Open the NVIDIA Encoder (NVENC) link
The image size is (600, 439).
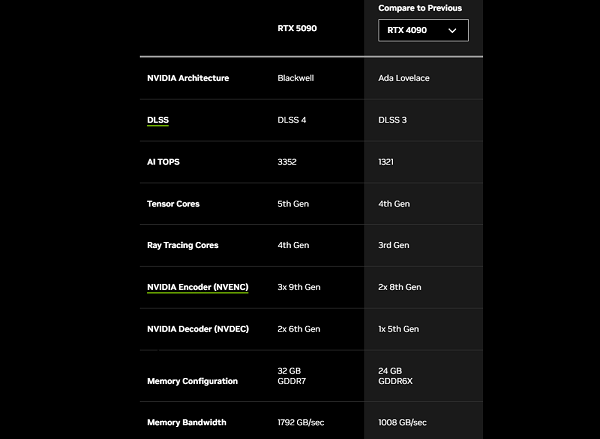pyautogui.click(x=198, y=287)
